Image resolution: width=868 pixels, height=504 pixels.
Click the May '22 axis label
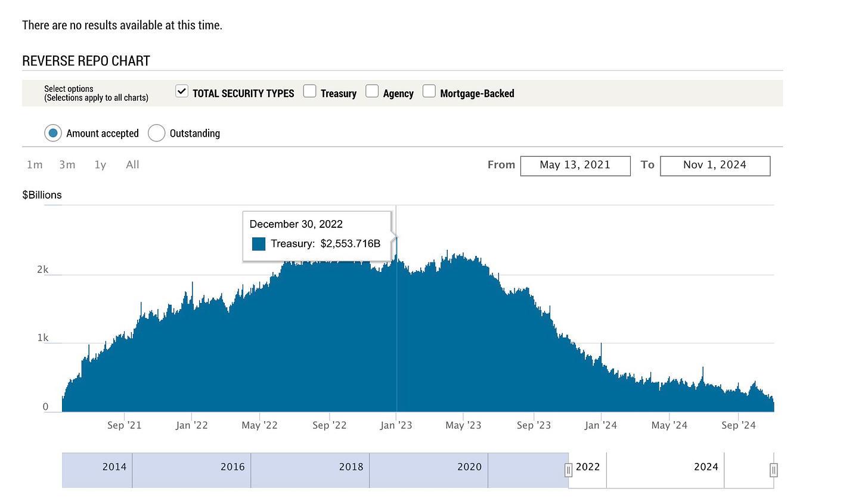259,425
